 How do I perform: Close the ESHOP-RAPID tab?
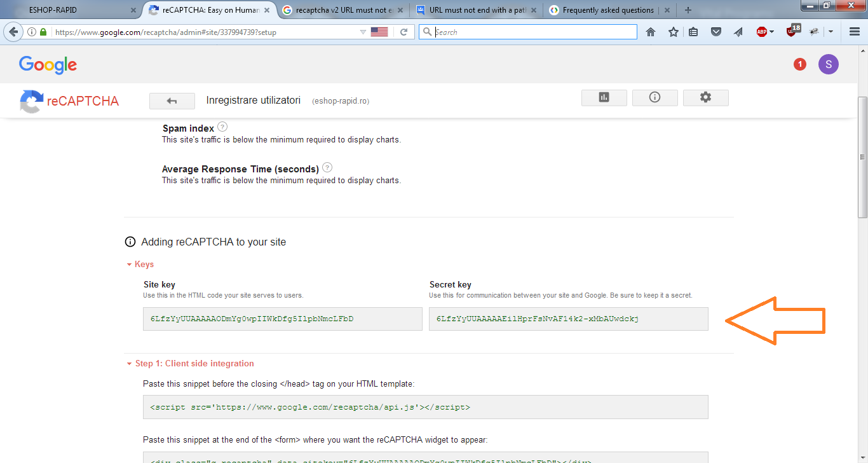(133, 10)
